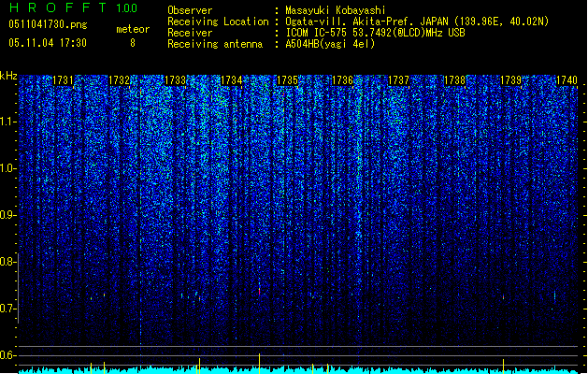Click the red meteor echo near 1739

503,297
